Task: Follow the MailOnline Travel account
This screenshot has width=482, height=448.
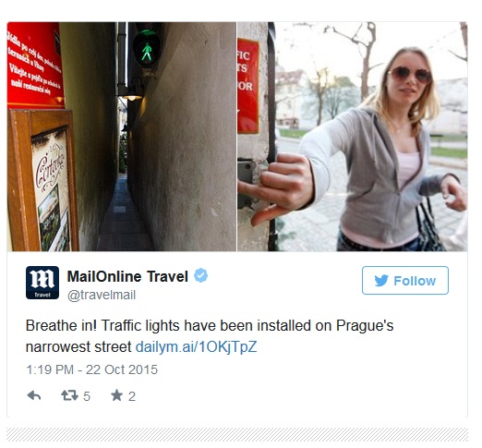Action: (405, 281)
